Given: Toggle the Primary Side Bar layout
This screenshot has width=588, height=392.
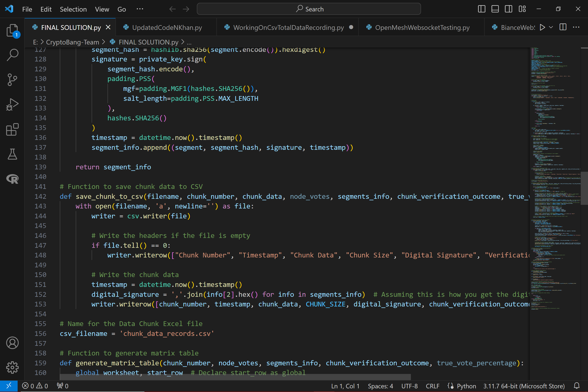Looking at the screenshot, I should pyautogui.click(x=481, y=9).
